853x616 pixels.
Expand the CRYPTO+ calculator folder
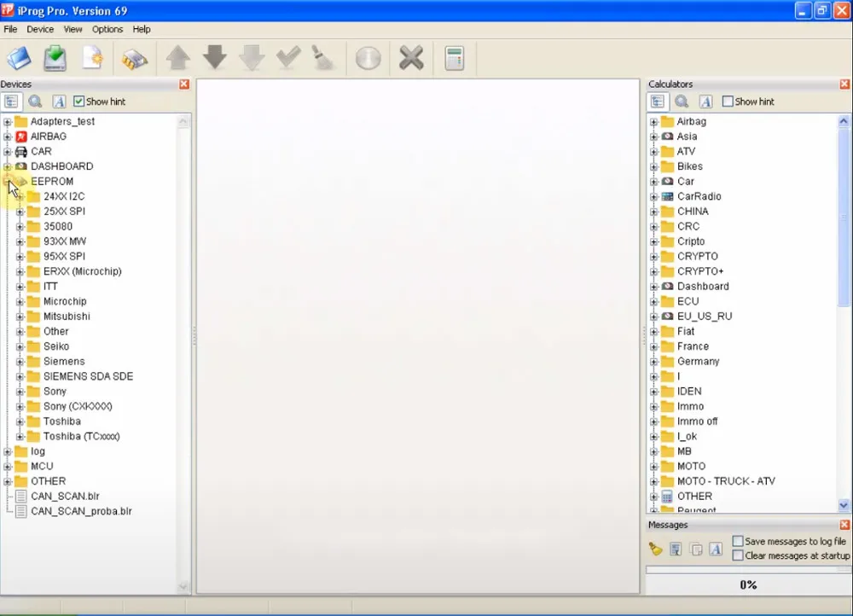pos(654,271)
